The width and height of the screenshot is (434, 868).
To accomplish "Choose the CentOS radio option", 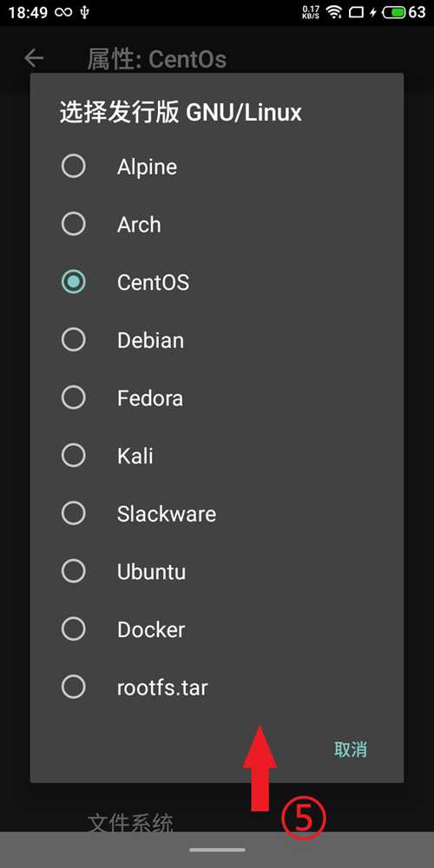I will (x=73, y=282).
